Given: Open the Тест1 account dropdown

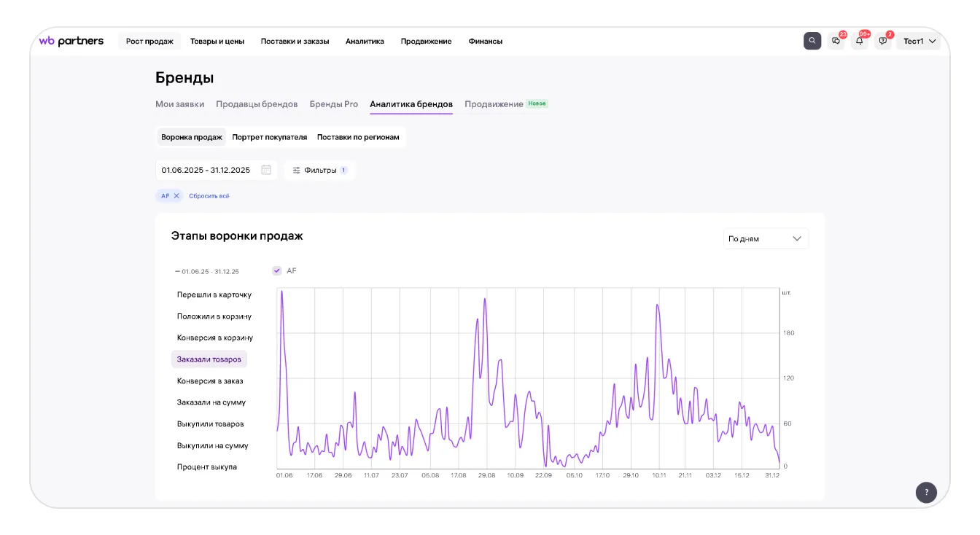Looking at the screenshot, I should click(918, 42).
